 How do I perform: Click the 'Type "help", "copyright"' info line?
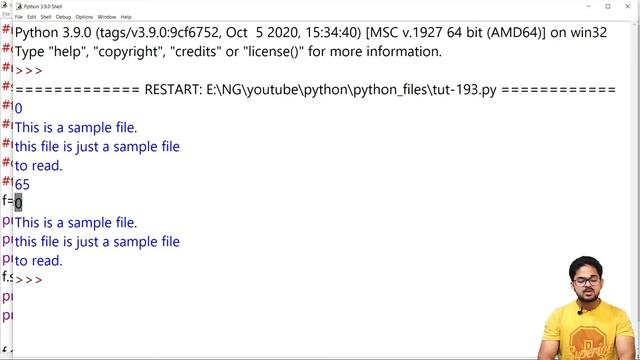tap(228, 52)
